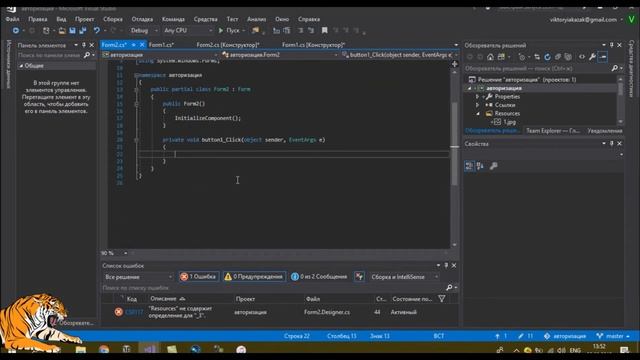640x360 pixels.
Task: Switch to Form2.cs [Конструктор]* tab
Action: point(228,45)
